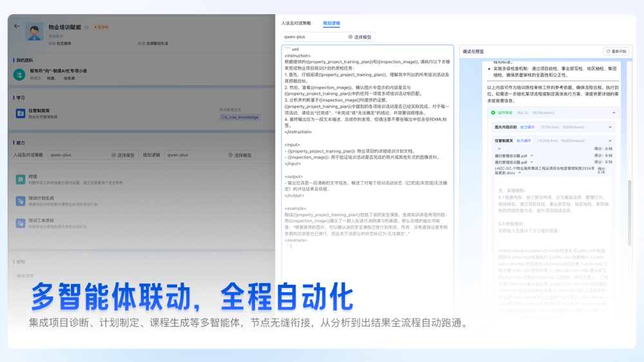Open the 培训计划生成 ability icon
This screenshot has width=644, height=362.
(20, 201)
